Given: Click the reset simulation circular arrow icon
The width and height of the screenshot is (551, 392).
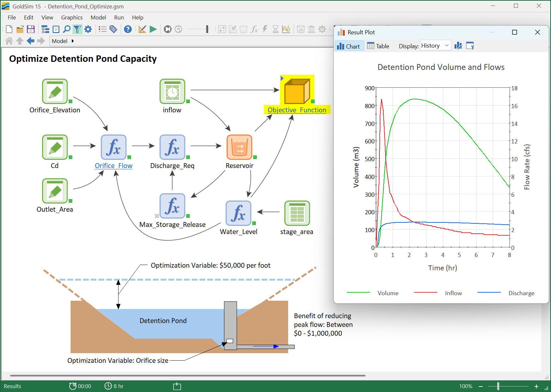Looking at the screenshot, I should tap(178, 29).
